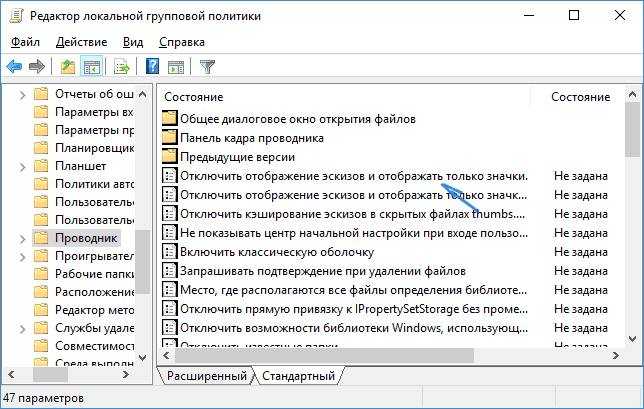Expand the Службы удале tree node
The width and height of the screenshot is (644, 409).
coord(23,329)
